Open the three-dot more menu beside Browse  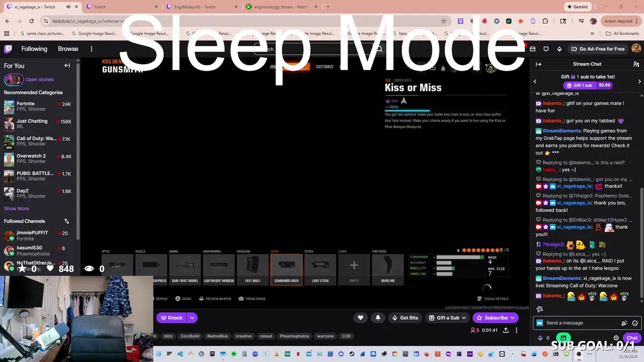(92, 49)
